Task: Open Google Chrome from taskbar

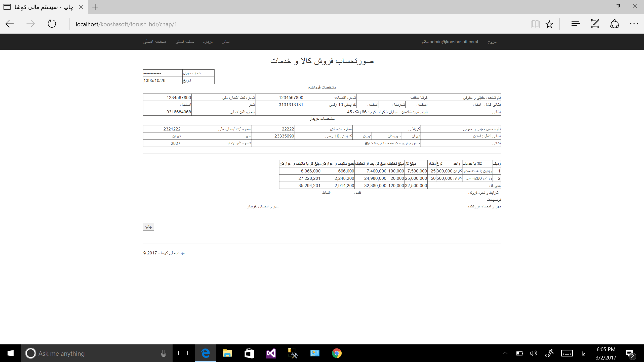Action: tap(337, 353)
